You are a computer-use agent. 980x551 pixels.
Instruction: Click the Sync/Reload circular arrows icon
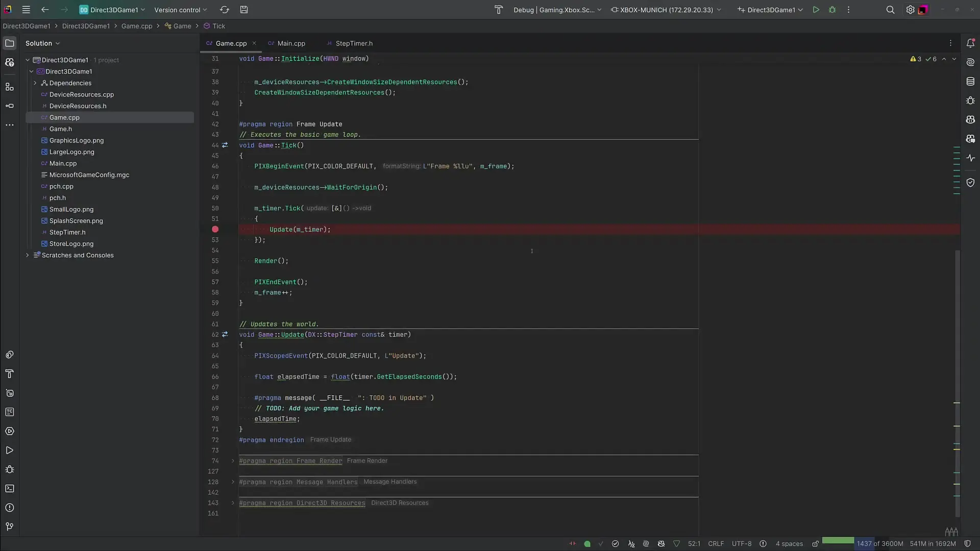(224, 10)
